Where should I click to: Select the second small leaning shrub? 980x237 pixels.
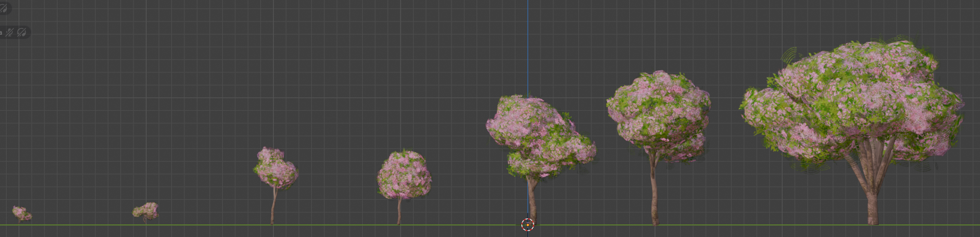coord(145,212)
